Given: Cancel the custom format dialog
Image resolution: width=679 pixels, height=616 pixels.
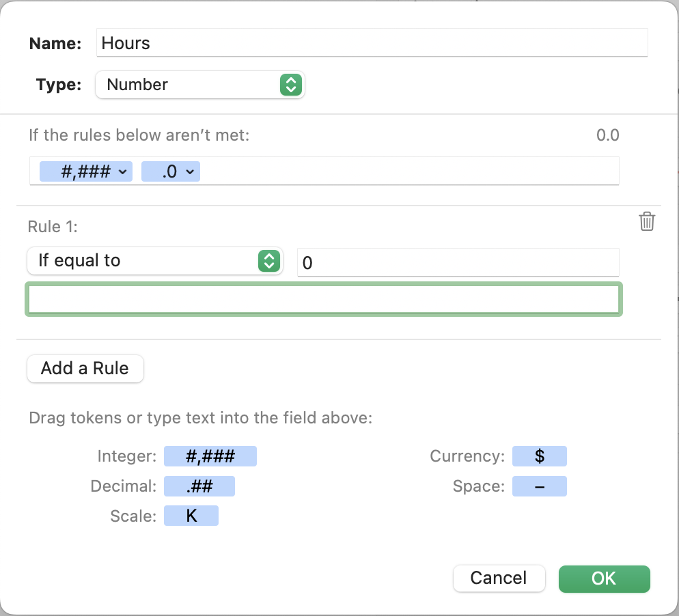Looking at the screenshot, I should coord(499,578).
